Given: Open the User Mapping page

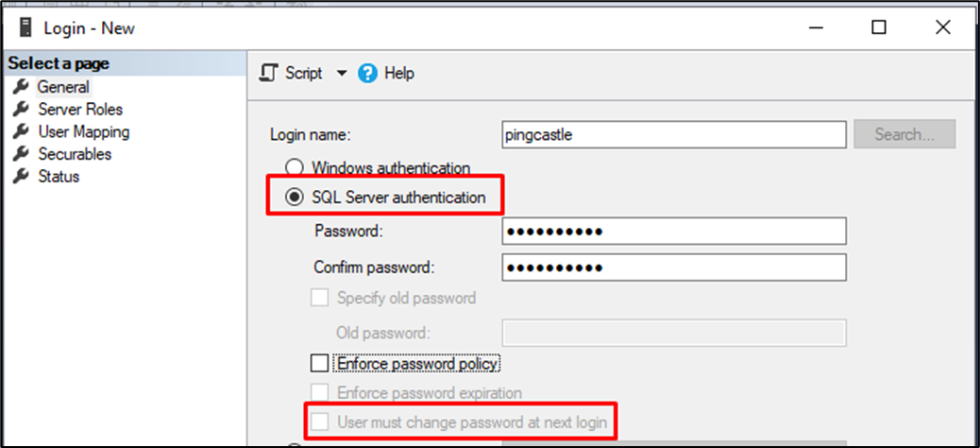Looking at the screenshot, I should pyautogui.click(x=84, y=132).
